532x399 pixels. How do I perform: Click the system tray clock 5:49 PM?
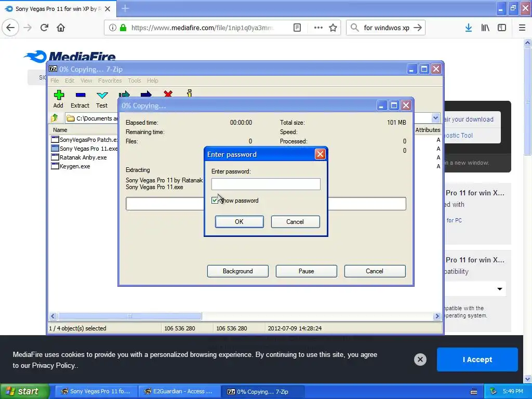[513, 391]
